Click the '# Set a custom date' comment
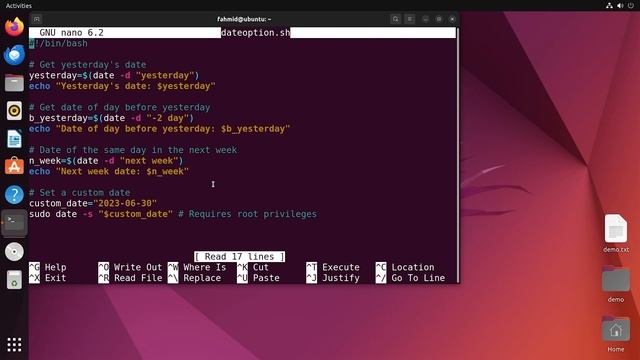The height and width of the screenshot is (360, 640). pos(80,193)
